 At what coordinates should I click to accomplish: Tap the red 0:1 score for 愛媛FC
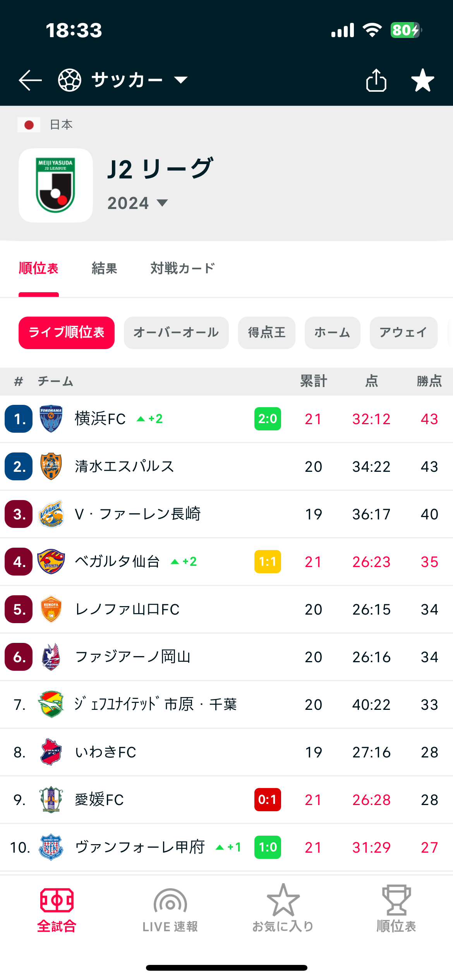268,800
